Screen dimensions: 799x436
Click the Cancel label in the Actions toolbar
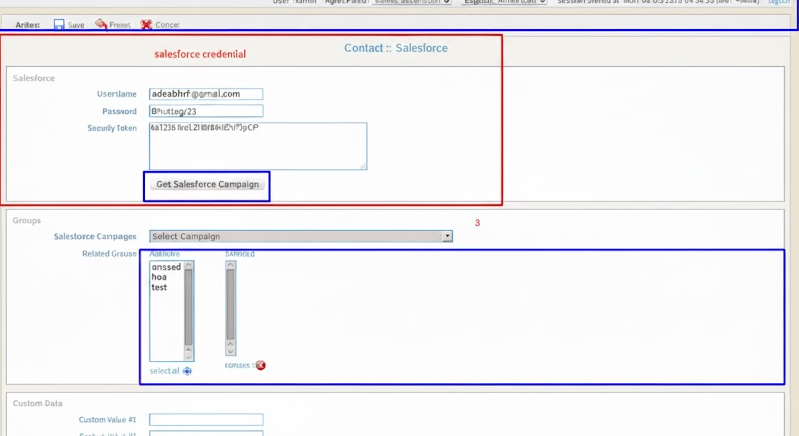pyautogui.click(x=167, y=25)
